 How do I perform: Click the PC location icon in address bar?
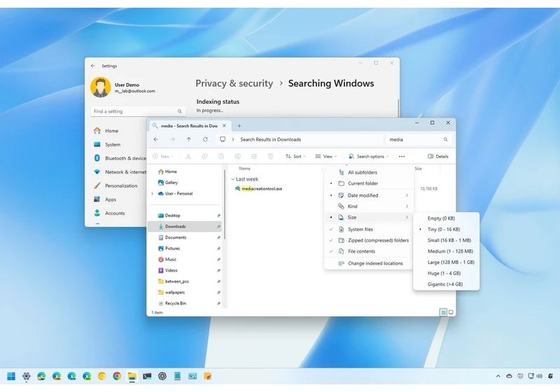click(223, 139)
